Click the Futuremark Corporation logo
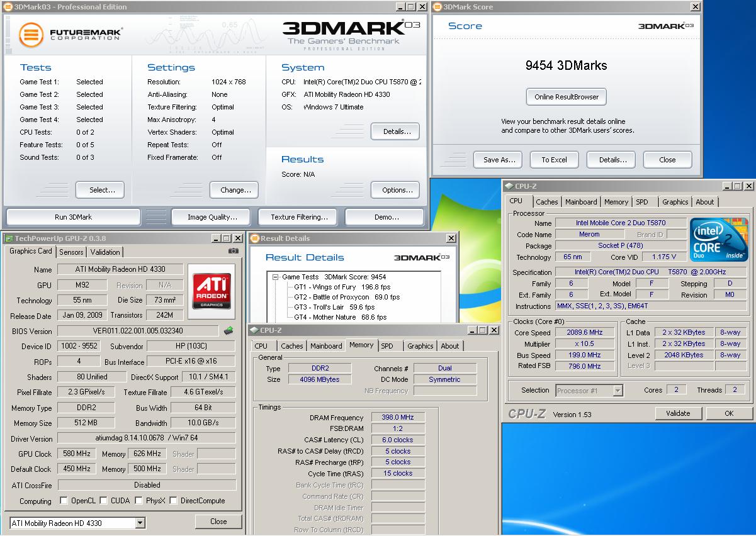Image resolution: width=756 pixels, height=536 pixels. 71,34
